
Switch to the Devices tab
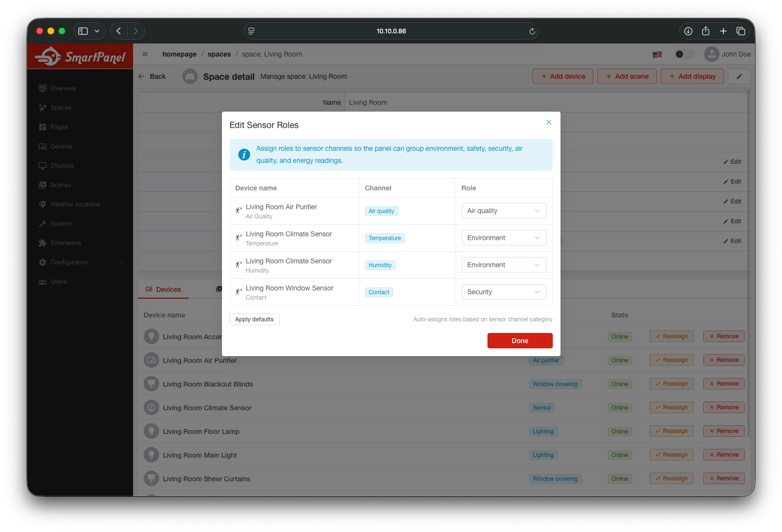163,289
